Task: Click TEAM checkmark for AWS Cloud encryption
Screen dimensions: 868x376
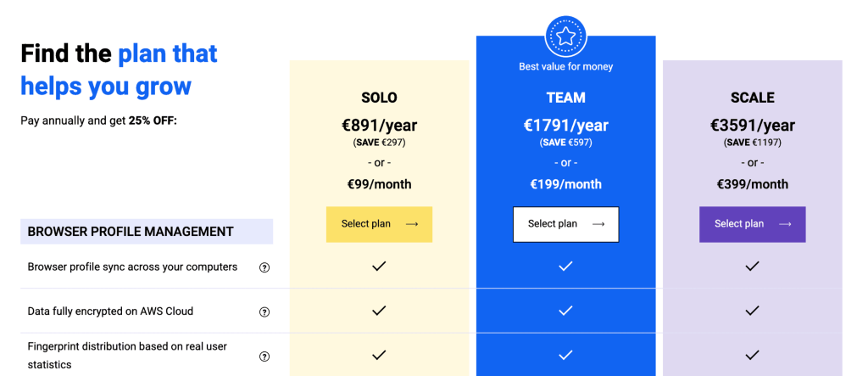Action: [565, 311]
